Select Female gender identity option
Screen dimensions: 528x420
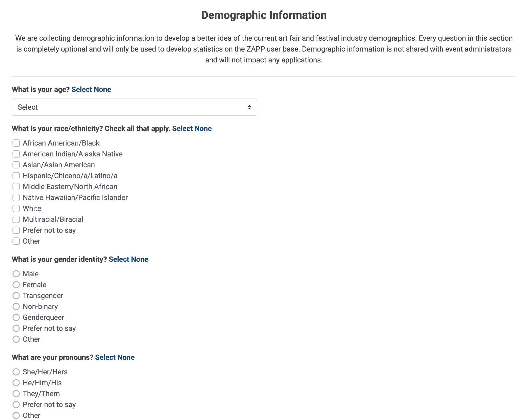[16, 284]
